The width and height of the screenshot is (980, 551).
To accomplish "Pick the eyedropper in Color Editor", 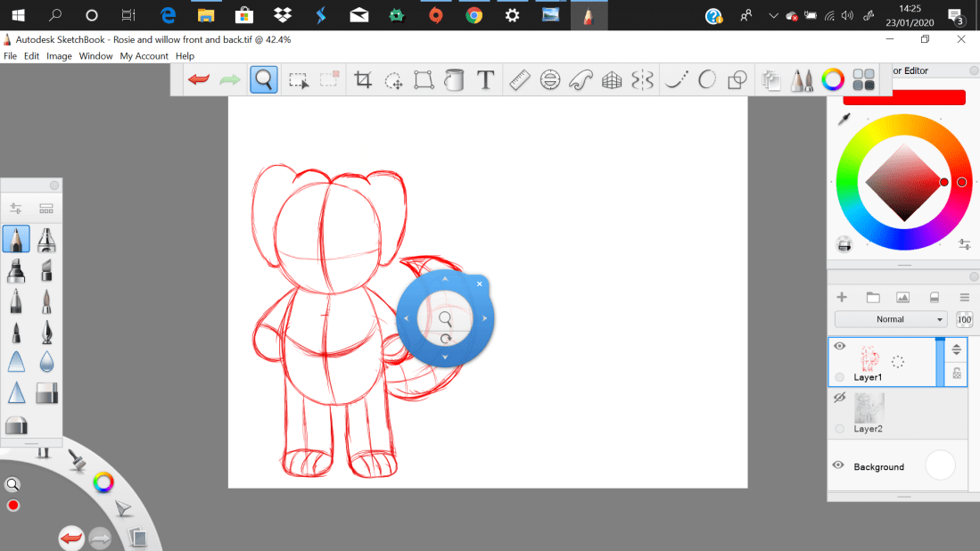I will 844,119.
